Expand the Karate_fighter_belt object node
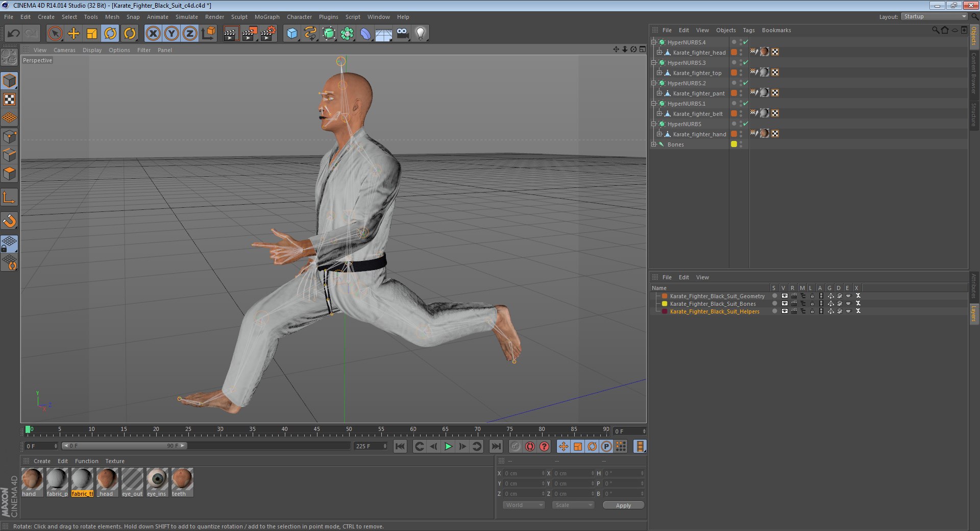 (x=659, y=113)
